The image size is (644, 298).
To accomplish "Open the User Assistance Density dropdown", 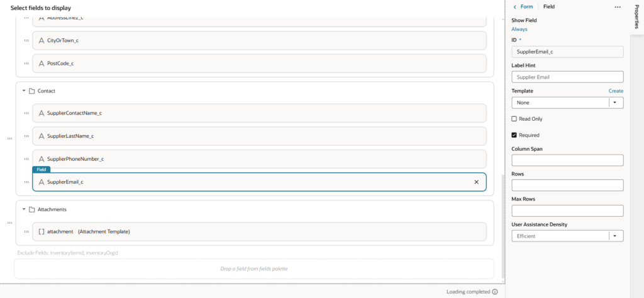I will (616, 236).
